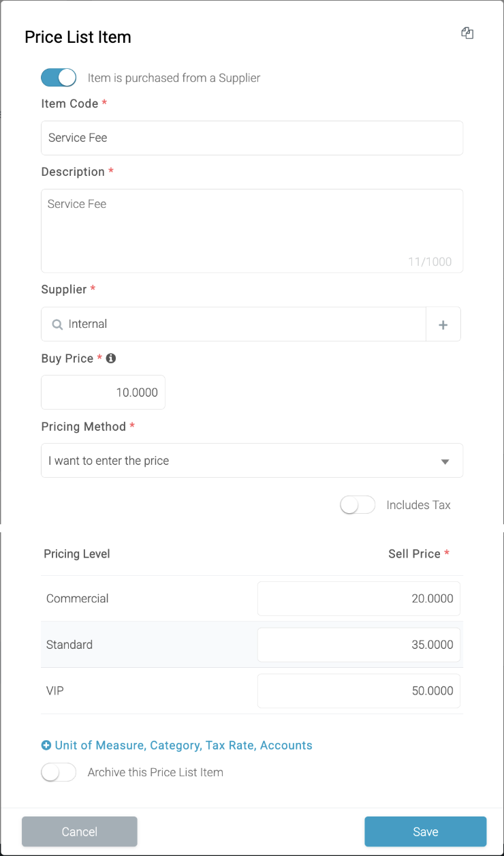Toggle Item is purchased from a Supplier
The image size is (504, 856).
pyautogui.click(x=59, y=78)
